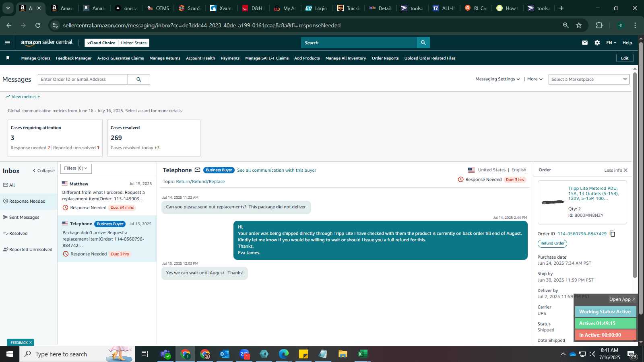The image size is (644, 362).
Task: Click the Edit button in nav bar
Action: (x=625, y=58)
